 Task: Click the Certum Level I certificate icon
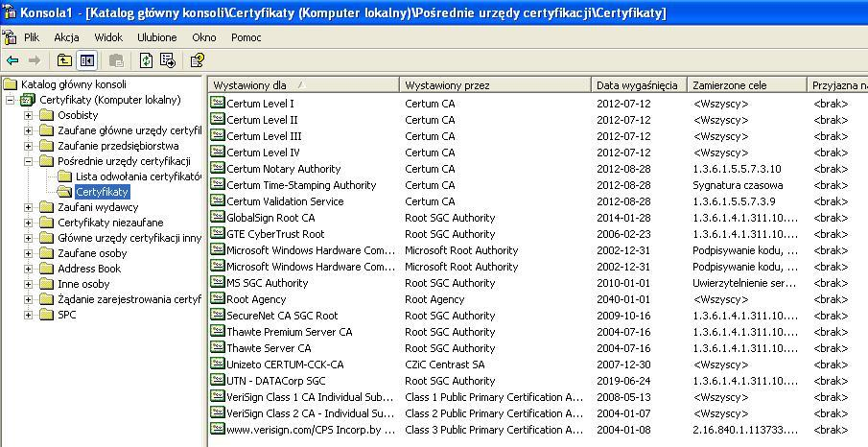coord(218,103)
